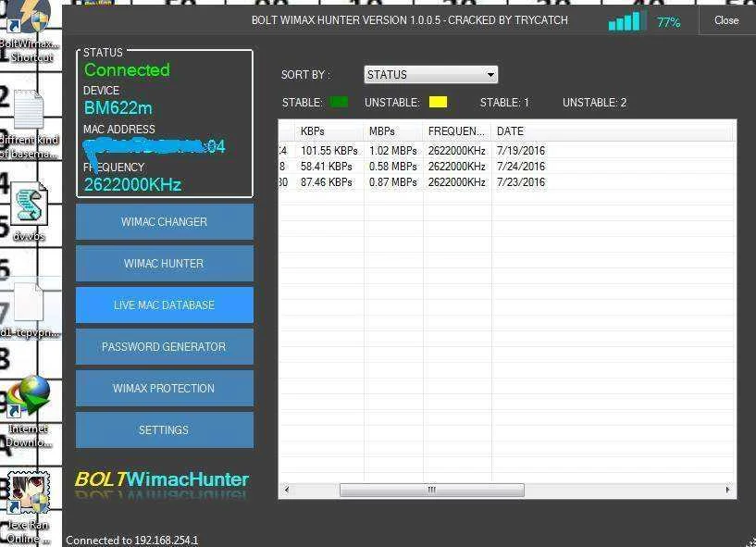Open the WIMAX PROTECTION section
Image resolution: width=756 pixels, height=547 pixels.
pos(165,389)
